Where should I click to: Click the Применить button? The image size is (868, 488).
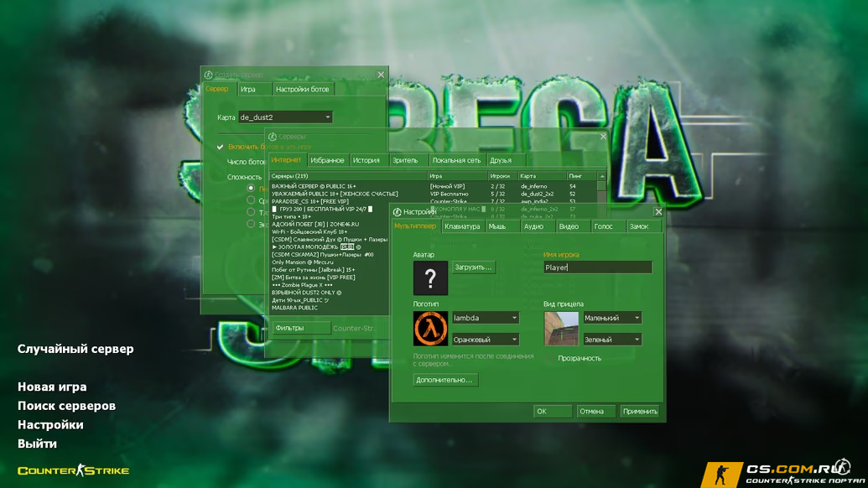tap(641, 411)
